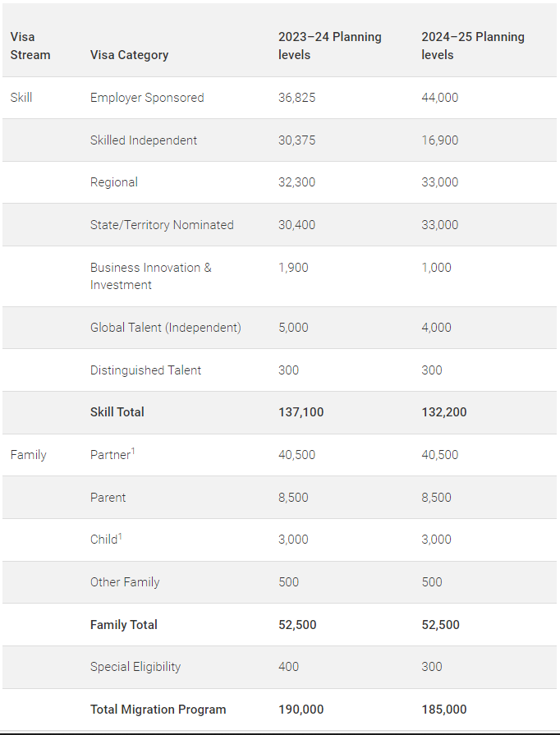Select the Total Migration Program label
The image size is (560, 735).
point(158,710)
